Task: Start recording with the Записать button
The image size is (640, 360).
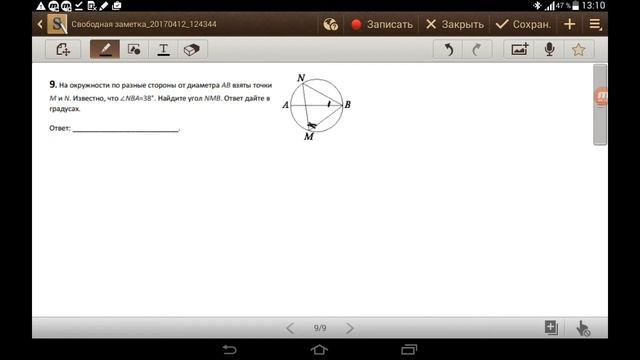Action: [x=382, y=24]
